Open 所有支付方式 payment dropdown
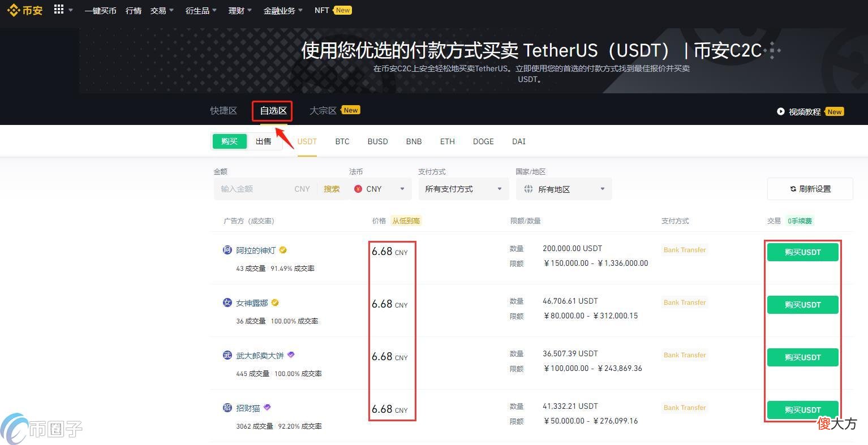The image size is (868, 445). pyautogui.click(x=464, y=189)
